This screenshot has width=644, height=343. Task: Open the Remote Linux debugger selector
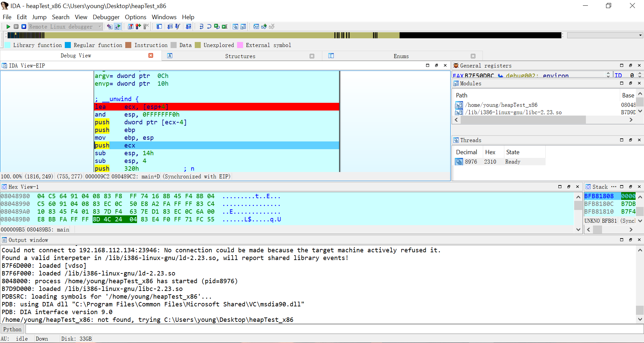pyautogui.click(x=99, y=27)
